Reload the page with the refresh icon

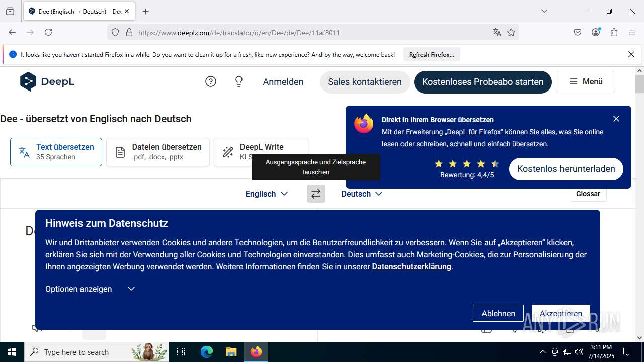pyautogui.click(x=48, y=32)
